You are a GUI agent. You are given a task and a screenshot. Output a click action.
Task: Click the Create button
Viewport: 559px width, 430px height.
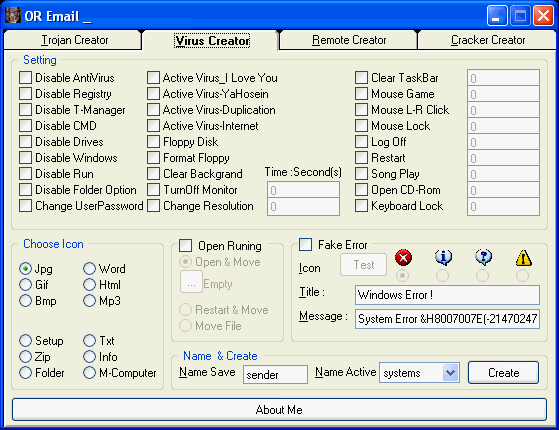[503, 373]
